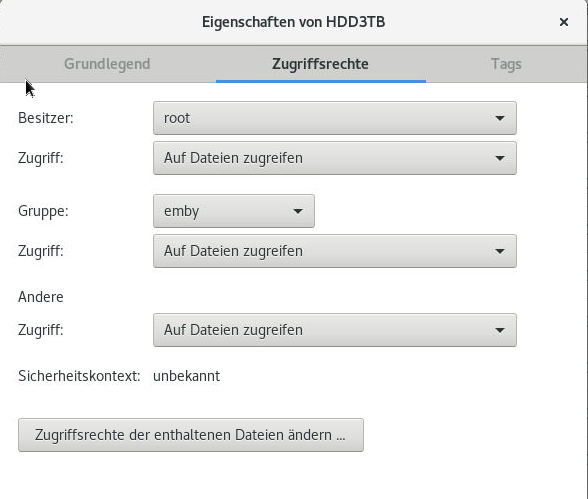Image resolution: width=588 pixels, height=499 pixels.
Task: Click the arrow icon on the root dropdown
Action: (500, 118)
